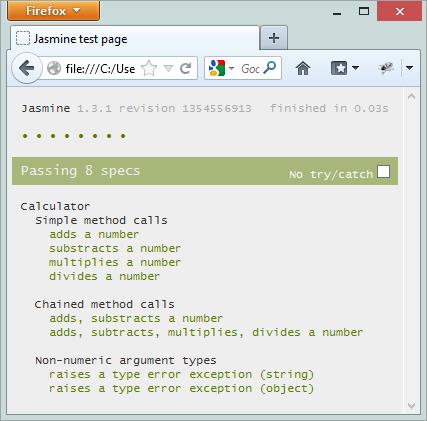Open the Firefox application menu
The image size is (427, 421).
[53, 11]
